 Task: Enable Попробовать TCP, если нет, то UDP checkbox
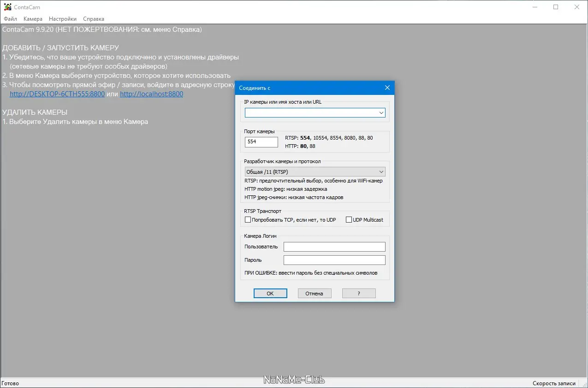248,220
